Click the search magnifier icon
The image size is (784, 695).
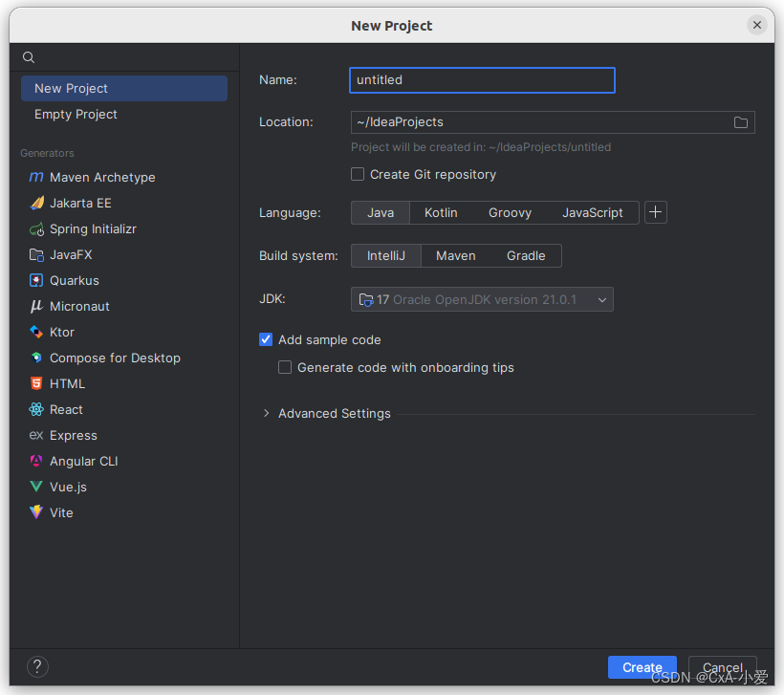[29, 57]
